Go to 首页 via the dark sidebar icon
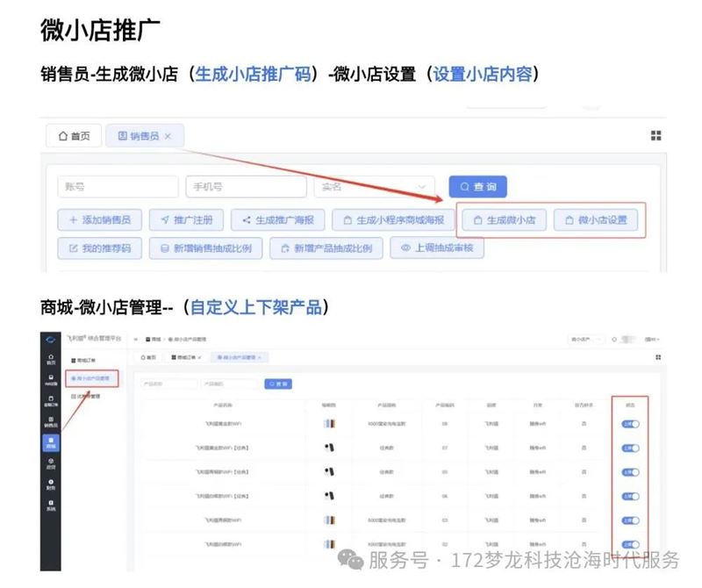Viewport: 702px width, 588px height. [50, 359]
